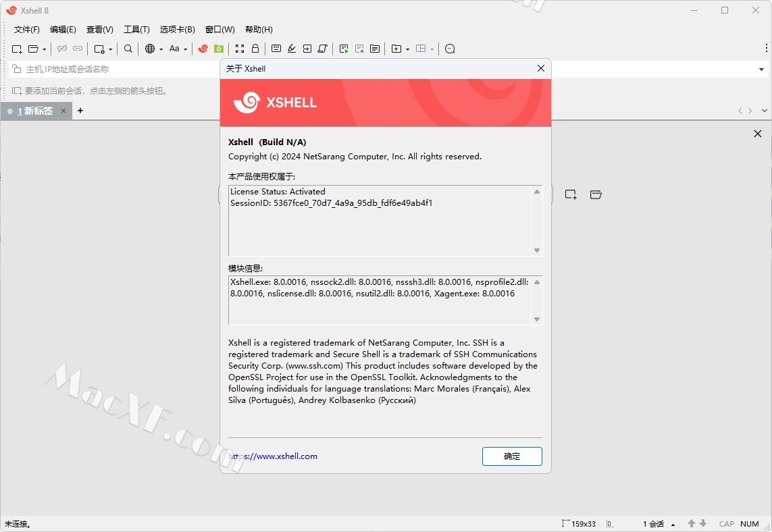The image size is (772, 532).
Task: Expand the 1 会话 status bar arrow
Action: tap(673, 525)
